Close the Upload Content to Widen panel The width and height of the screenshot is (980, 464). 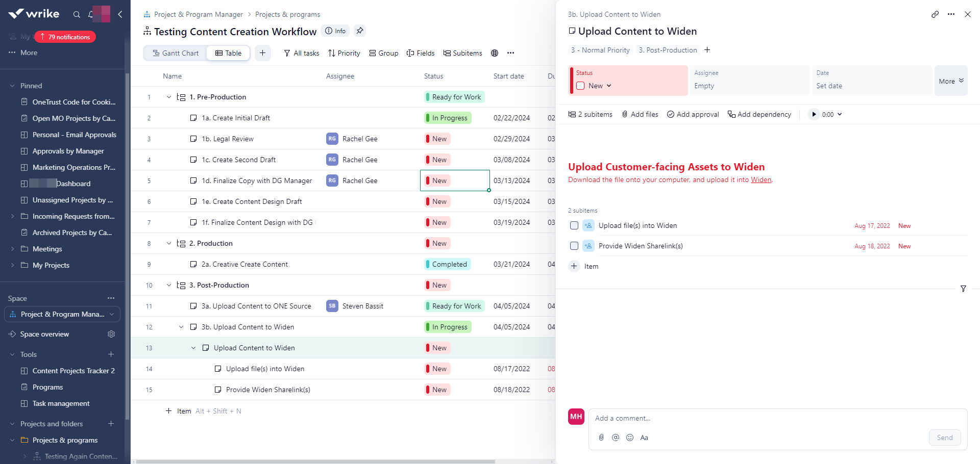pyautogui.click(x=968, y=14)
